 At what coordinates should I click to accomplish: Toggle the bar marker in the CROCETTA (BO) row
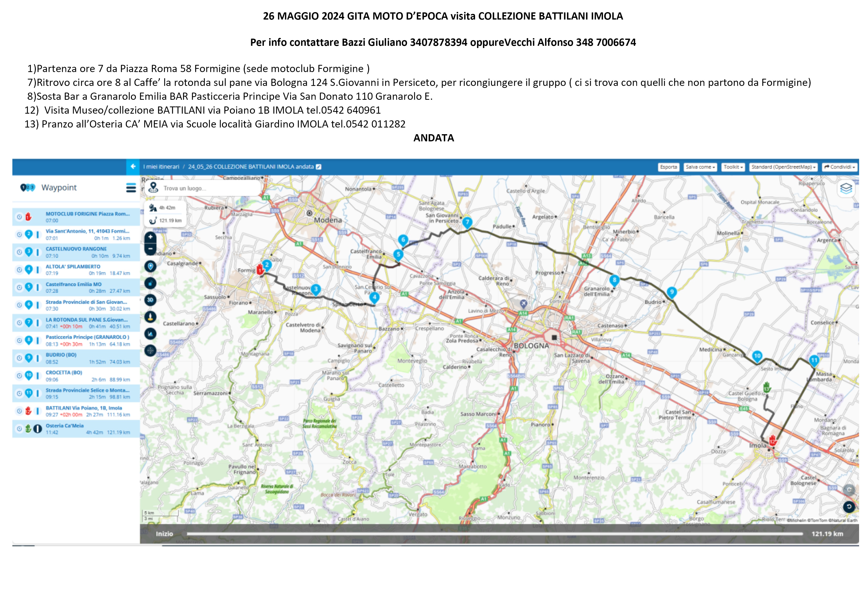click(37, 376)
